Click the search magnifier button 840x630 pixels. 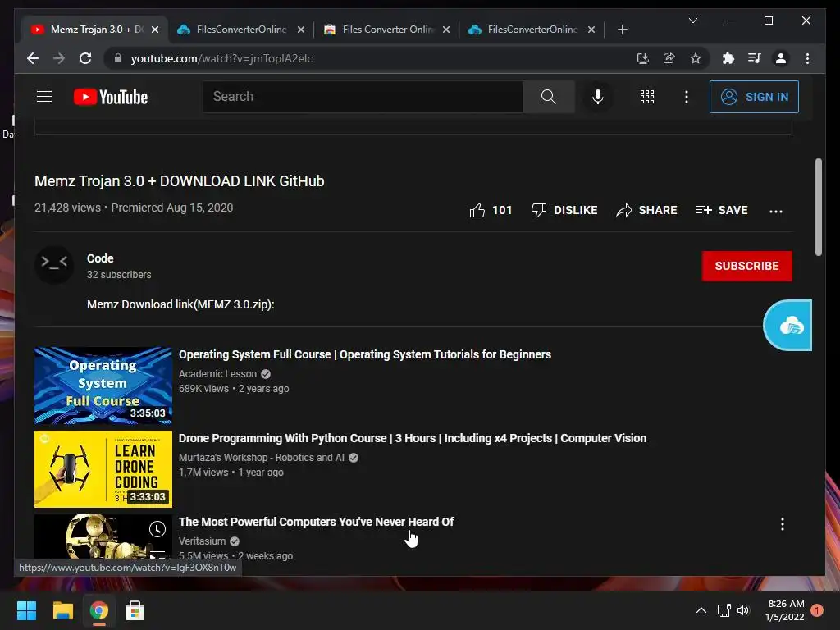pos(548,97)
